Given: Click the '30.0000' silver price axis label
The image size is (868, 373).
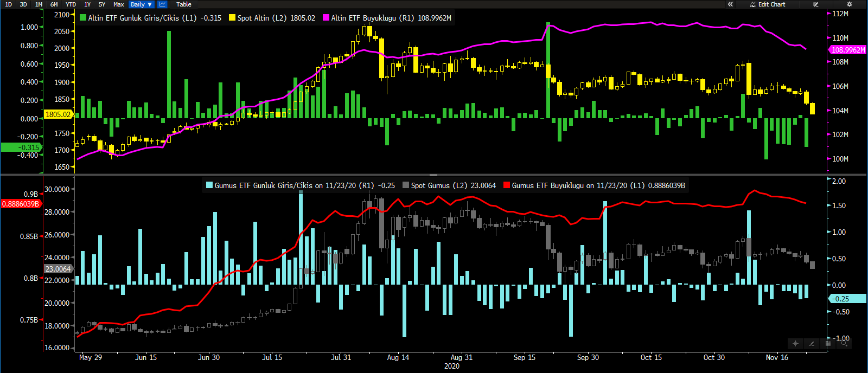Looking at the screenshot, I should tap(57, 189).
